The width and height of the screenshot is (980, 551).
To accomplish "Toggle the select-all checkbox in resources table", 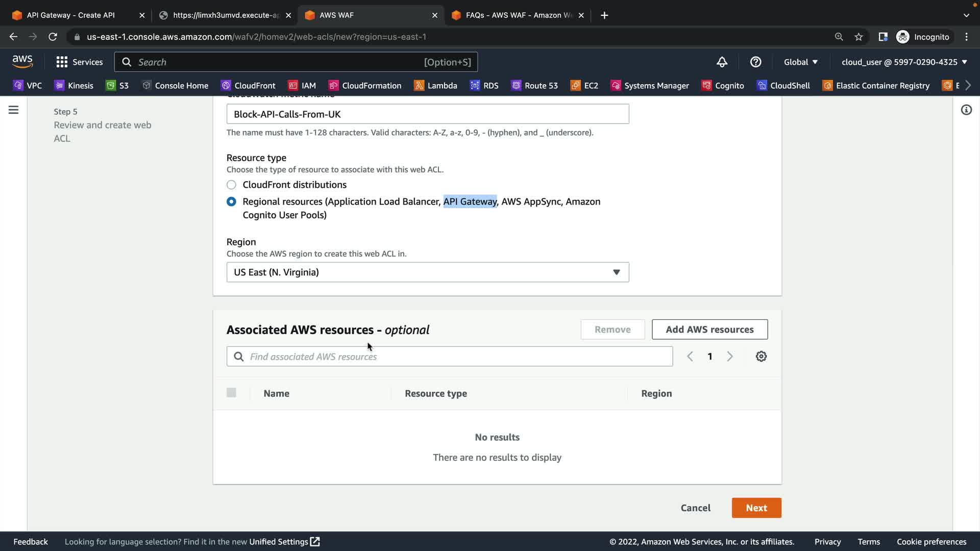I will tap(231, 393).
